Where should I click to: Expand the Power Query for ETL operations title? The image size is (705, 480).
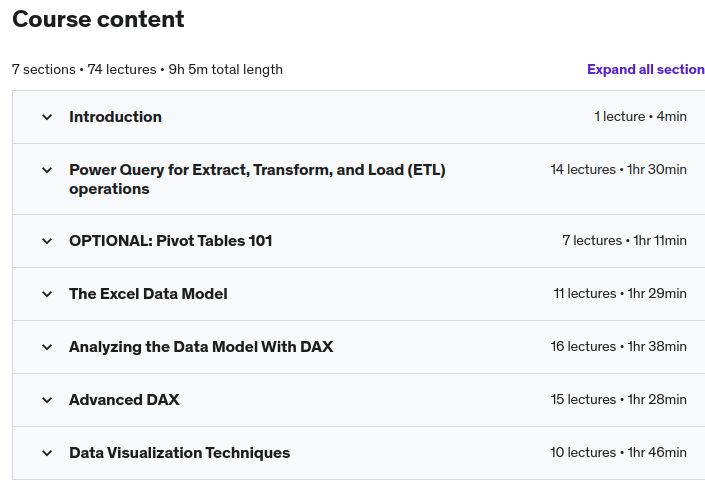pos(257,179)
